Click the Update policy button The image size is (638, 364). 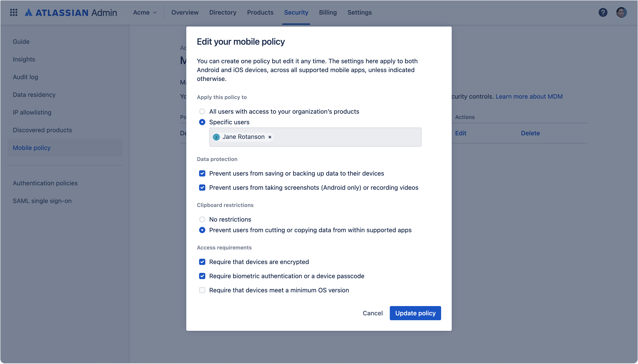415,313
